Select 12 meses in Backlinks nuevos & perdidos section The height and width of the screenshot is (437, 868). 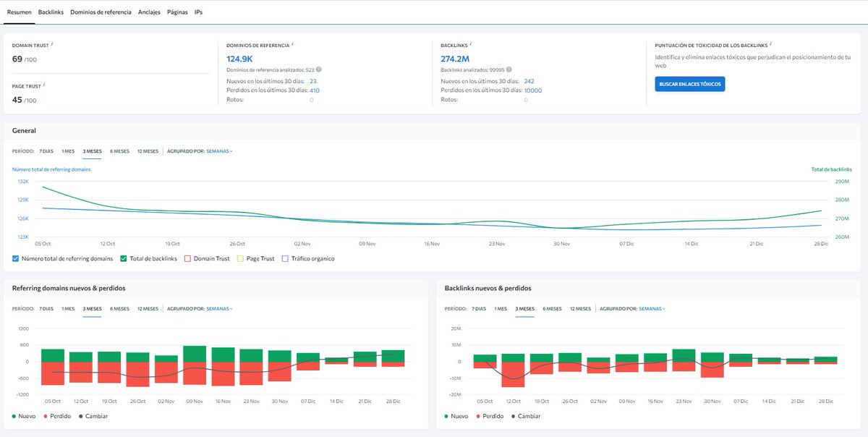coord(580,309)
